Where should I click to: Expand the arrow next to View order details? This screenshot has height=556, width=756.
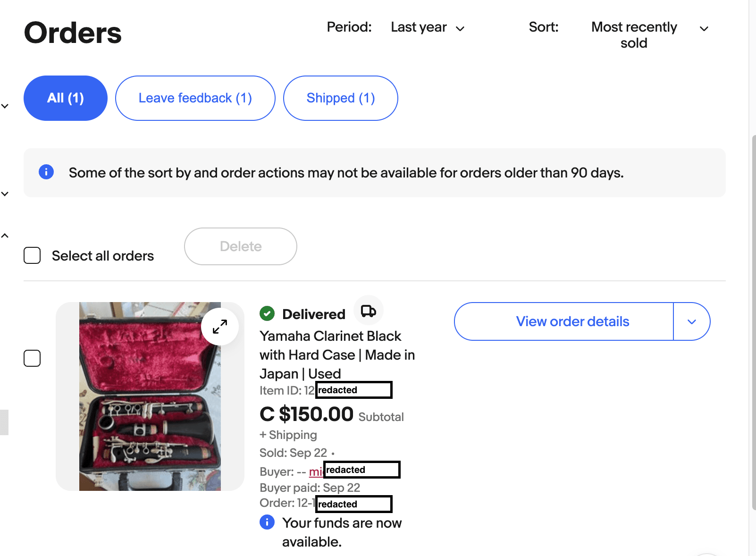(692, 321)
